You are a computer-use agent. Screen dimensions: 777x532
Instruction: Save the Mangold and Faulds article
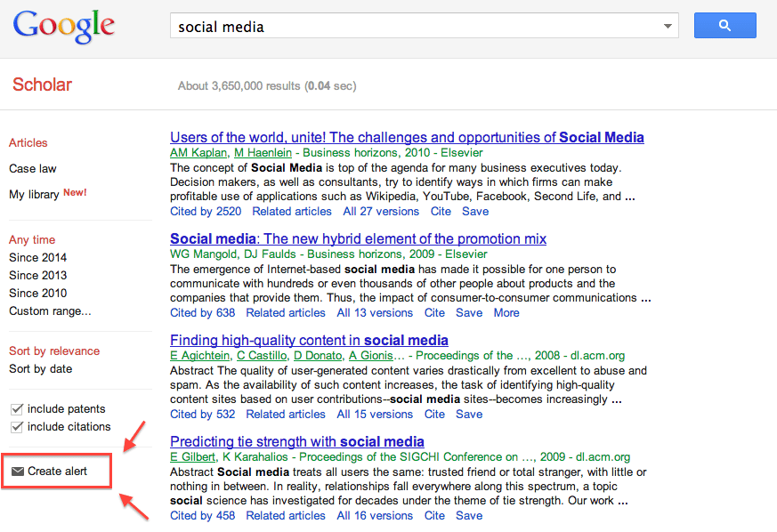tap(469, 313)
